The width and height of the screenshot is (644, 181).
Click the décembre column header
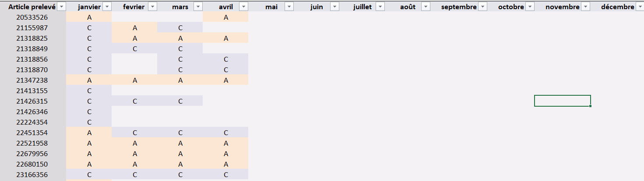coord(617,7)
